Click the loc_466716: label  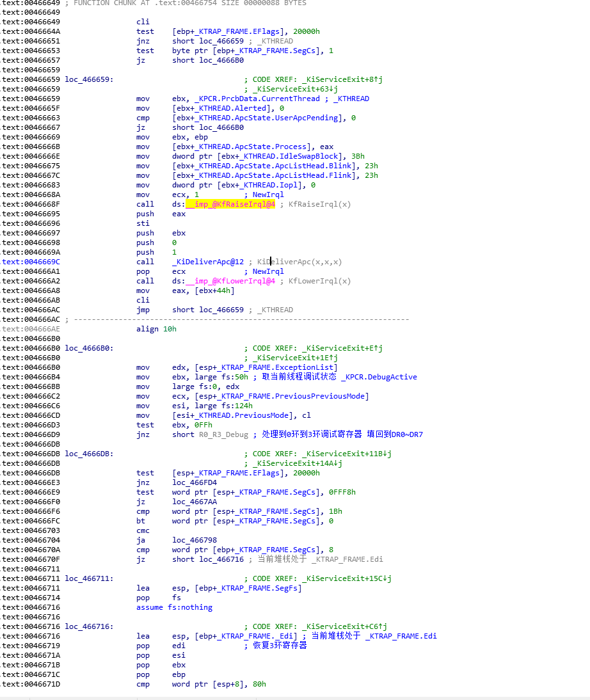(90, 626)
